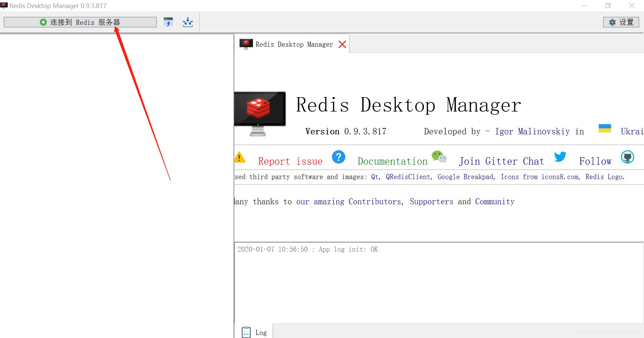The height and width of the screenshot is (338, 644).
Task: Click the GitHub octocat icon
Action: pos(628,157)
